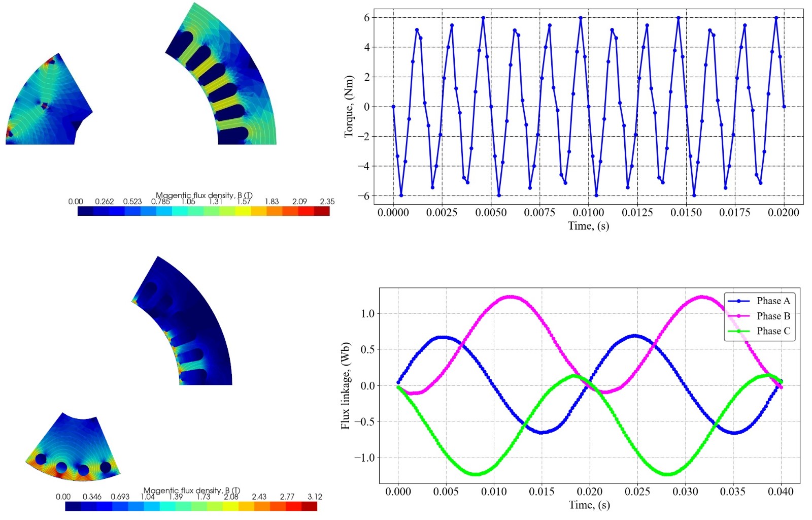This screenshot has width=812, height=520.
Task: Click the top color bar at the 2.35 T maximum
Action: 322,211
